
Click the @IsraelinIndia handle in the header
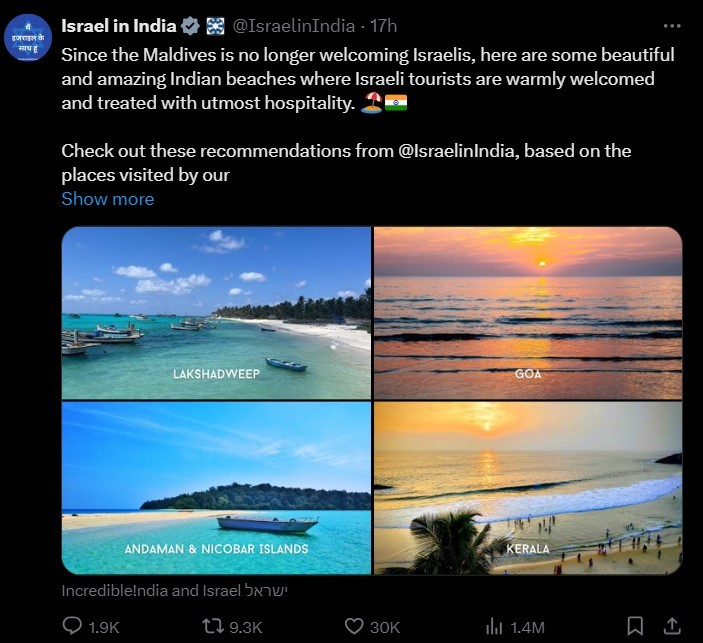click(292, 26)
